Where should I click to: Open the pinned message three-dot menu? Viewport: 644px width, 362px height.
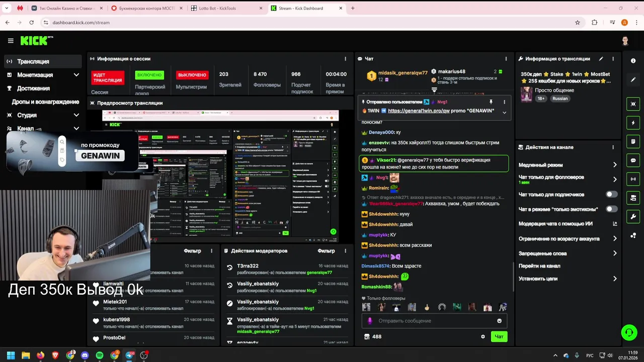(504, 102)
